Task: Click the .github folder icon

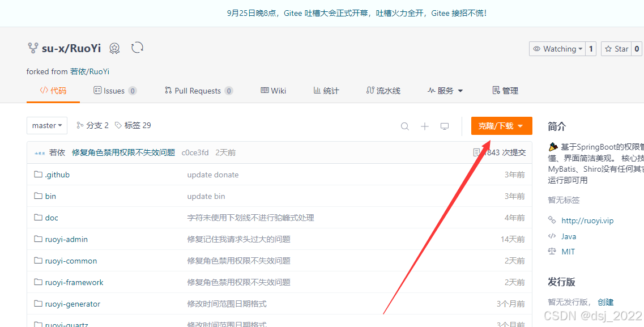Action: (x=38, y=174)
